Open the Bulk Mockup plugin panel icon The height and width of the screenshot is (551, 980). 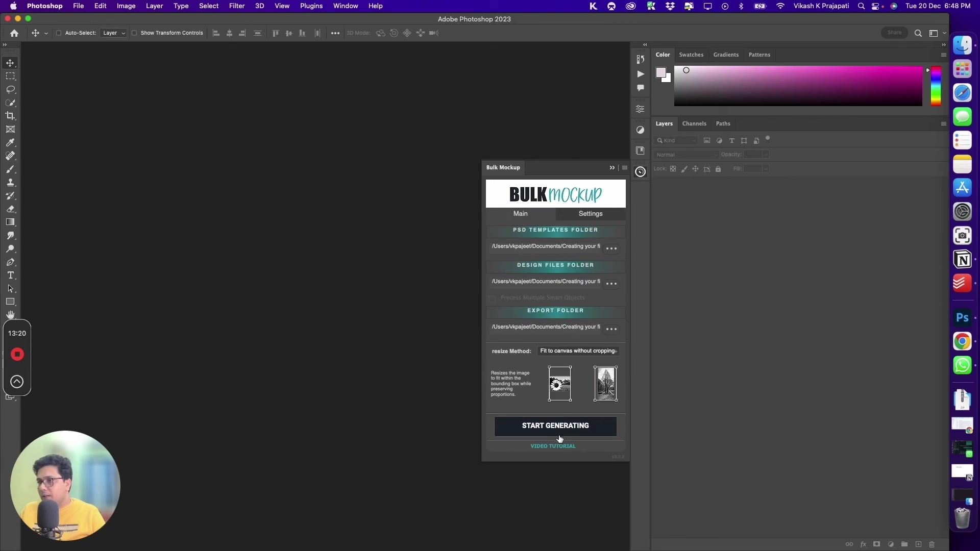(641, 172)
